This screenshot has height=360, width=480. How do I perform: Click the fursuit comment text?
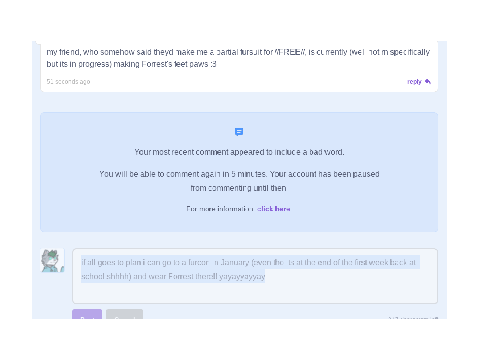click(x=238, y=58)
